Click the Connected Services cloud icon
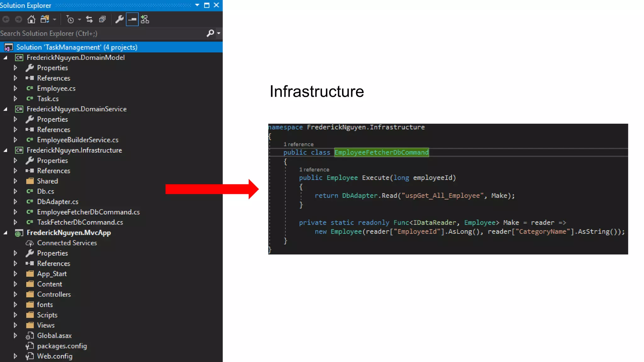 coord(30,243)
